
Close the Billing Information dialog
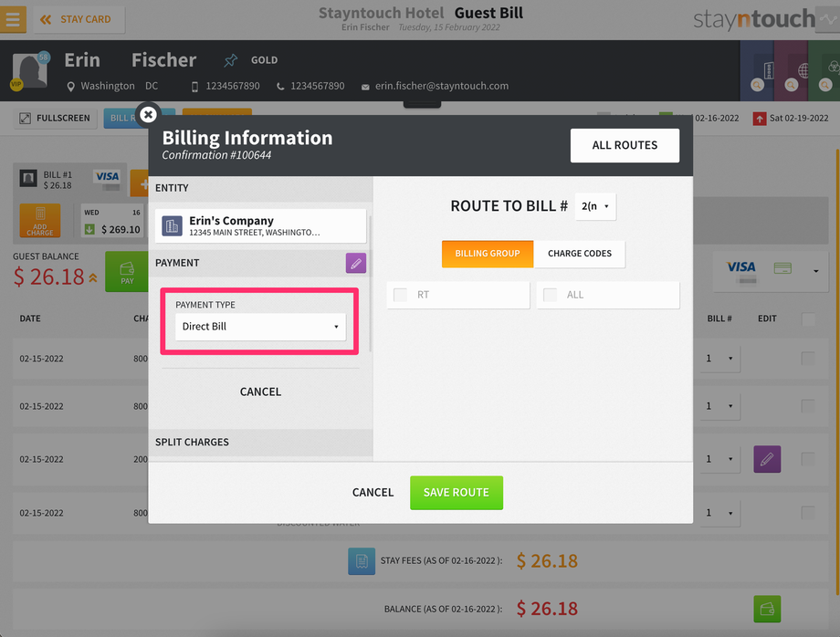(149, 115)
